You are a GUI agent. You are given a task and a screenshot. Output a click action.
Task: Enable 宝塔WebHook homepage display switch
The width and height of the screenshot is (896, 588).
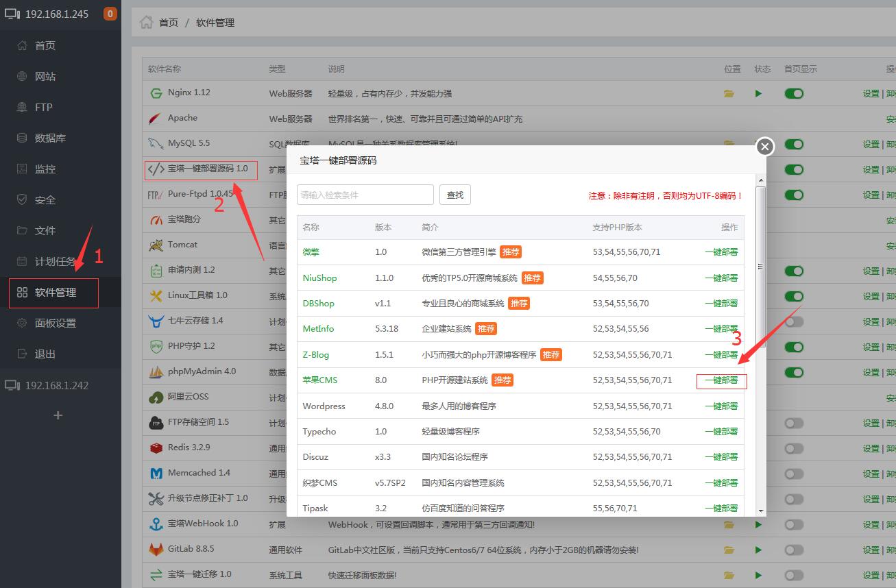click(x=794, y=525)
